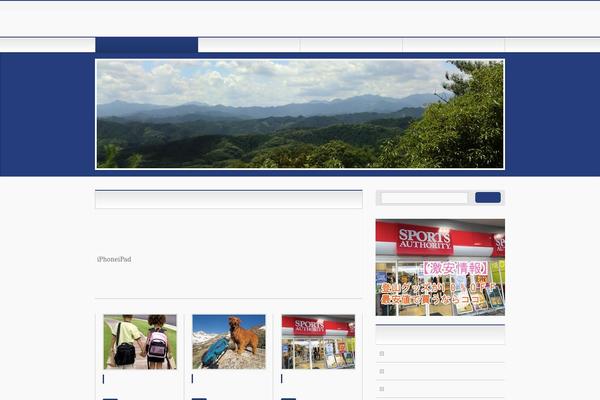Click the mountain panorama header image
This screenshot has width=600, height=400.
click(x=300, y=114)
